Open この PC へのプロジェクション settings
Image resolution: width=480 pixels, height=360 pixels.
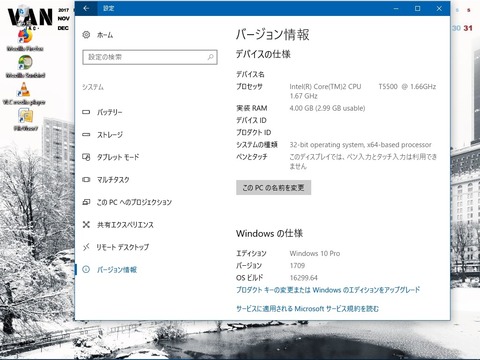pyautogui.click(x=134, y=202)
